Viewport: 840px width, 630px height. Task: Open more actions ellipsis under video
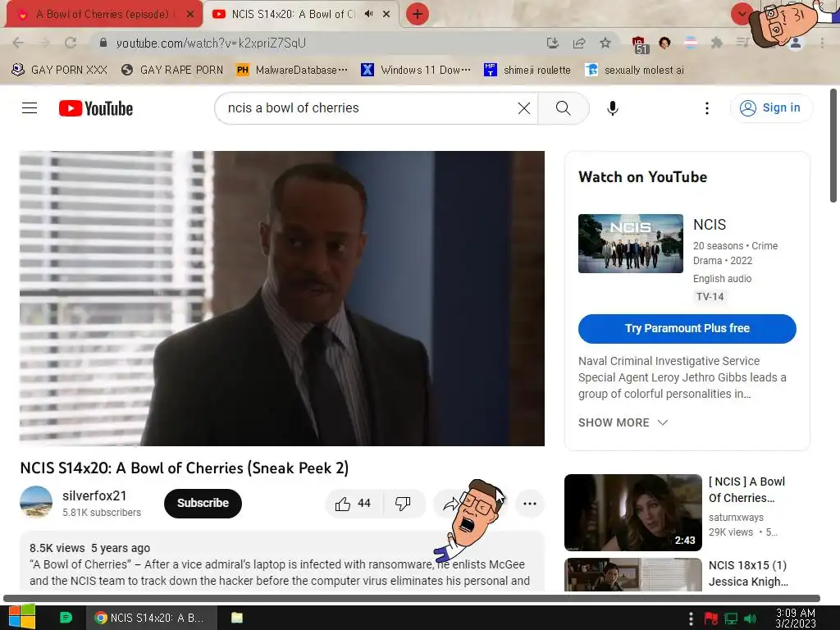point(529,504)
